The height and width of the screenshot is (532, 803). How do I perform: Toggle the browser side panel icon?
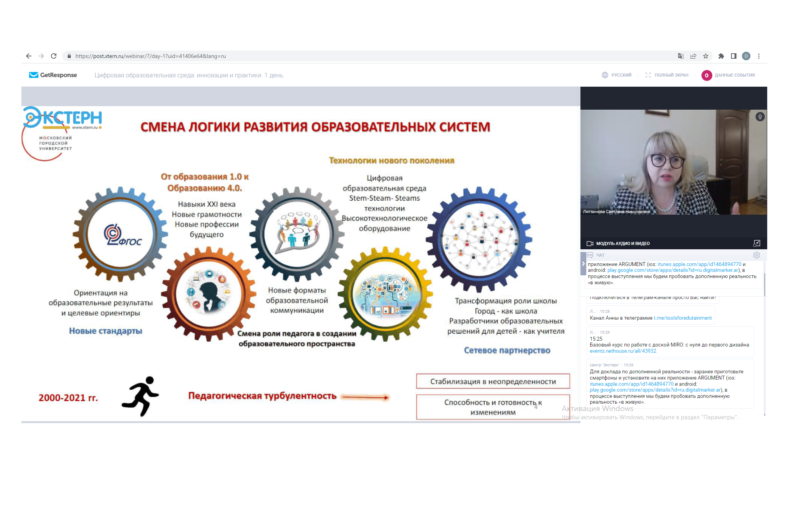pyautogui.click(x=733, y=56)
